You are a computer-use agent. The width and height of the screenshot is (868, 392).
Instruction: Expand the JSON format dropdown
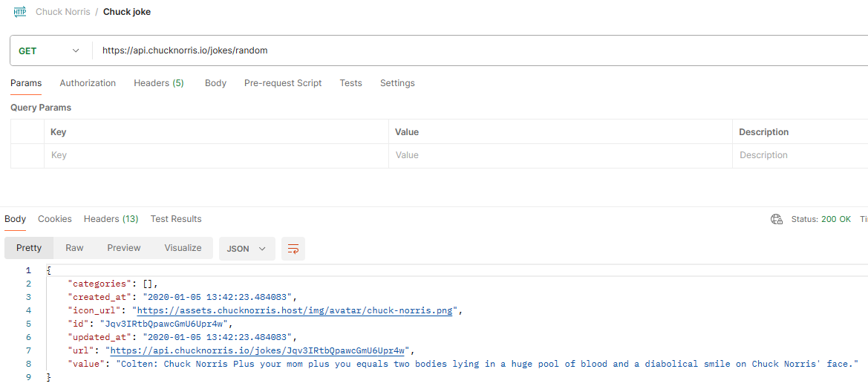(247, 248)
